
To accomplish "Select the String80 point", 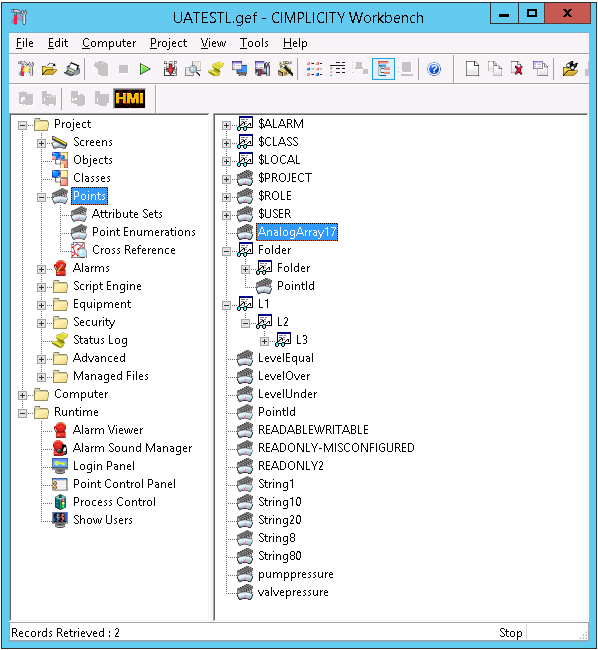I will pos(280,556).
